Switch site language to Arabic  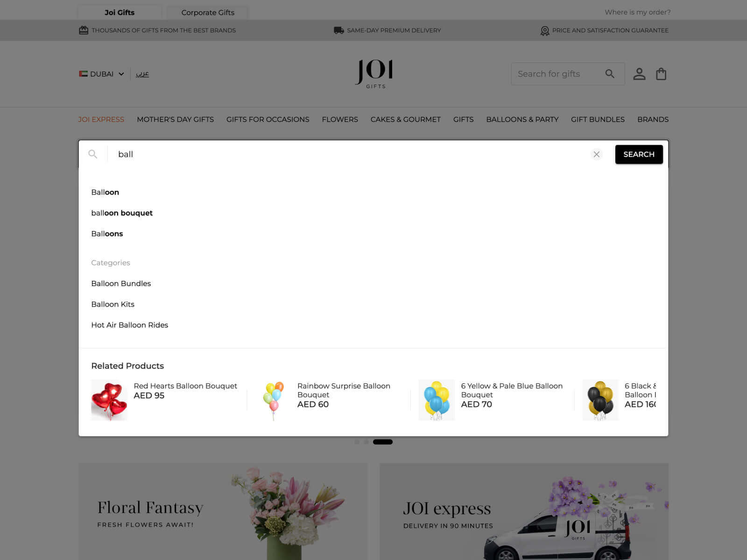click(142, 74)
